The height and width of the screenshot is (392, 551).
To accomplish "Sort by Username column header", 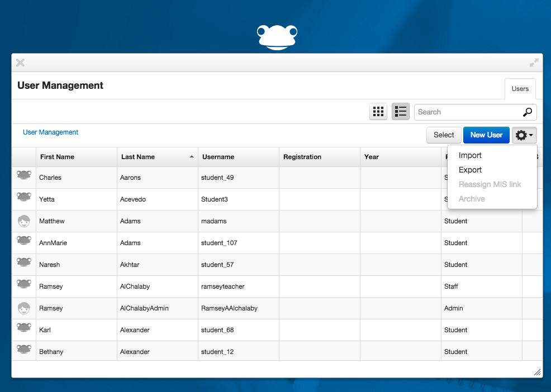I will tap(239, 157).
